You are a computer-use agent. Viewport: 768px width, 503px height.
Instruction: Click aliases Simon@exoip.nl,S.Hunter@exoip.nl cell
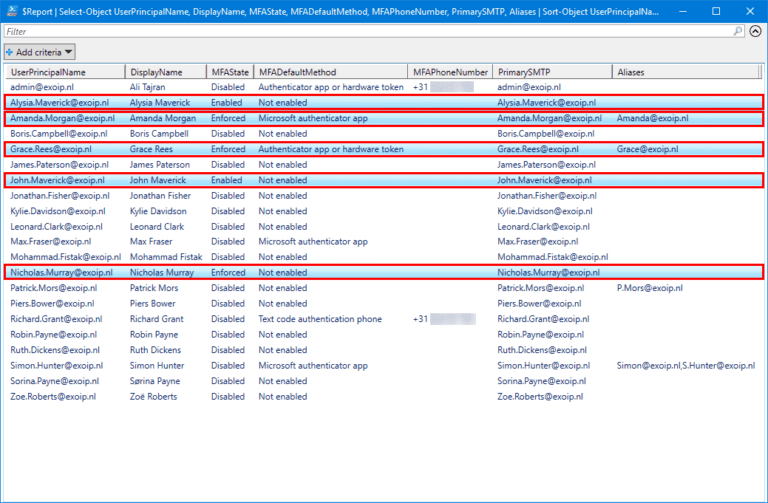[x=686, y=365]
